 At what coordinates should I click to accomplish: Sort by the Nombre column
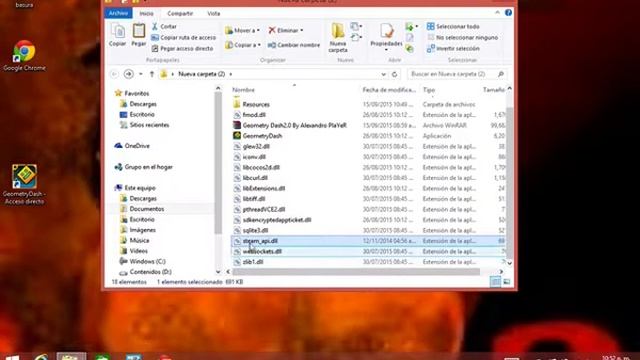tap(243, 90)
